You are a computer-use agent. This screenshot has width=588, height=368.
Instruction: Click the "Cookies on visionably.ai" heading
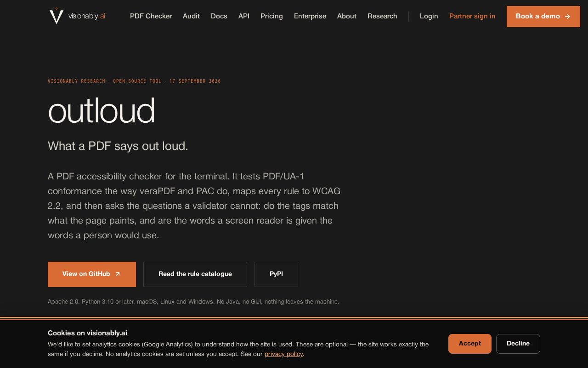87,333
